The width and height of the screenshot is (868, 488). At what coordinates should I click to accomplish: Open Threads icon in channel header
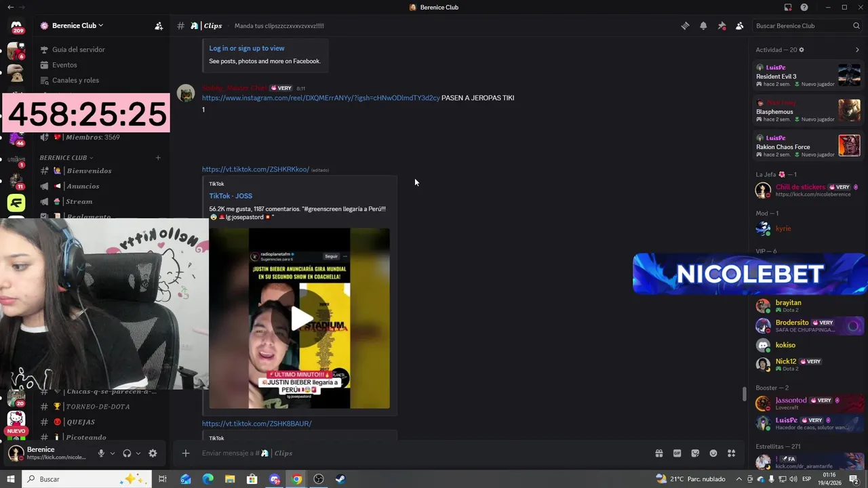point(685,26)
